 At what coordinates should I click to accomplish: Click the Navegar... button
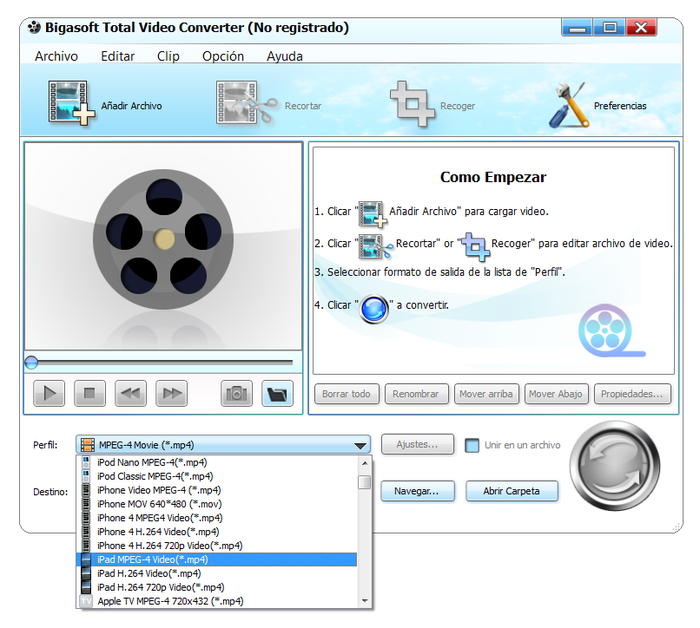[417, 491]
